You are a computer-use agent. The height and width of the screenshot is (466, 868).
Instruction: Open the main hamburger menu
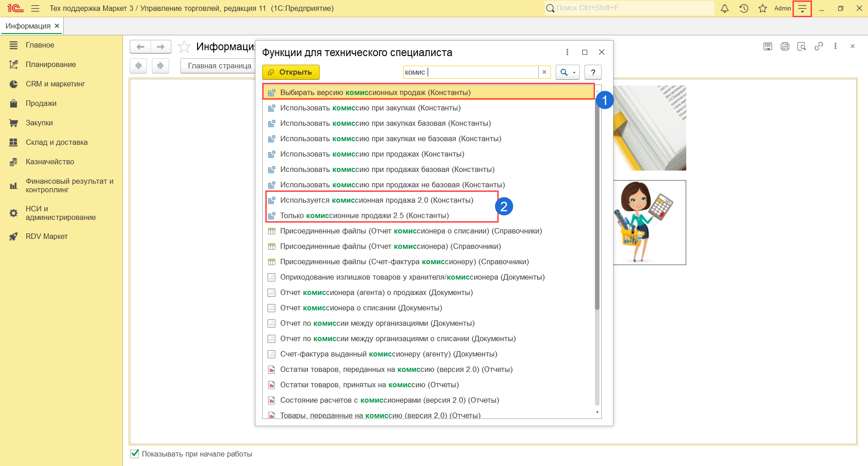(35, 9)
